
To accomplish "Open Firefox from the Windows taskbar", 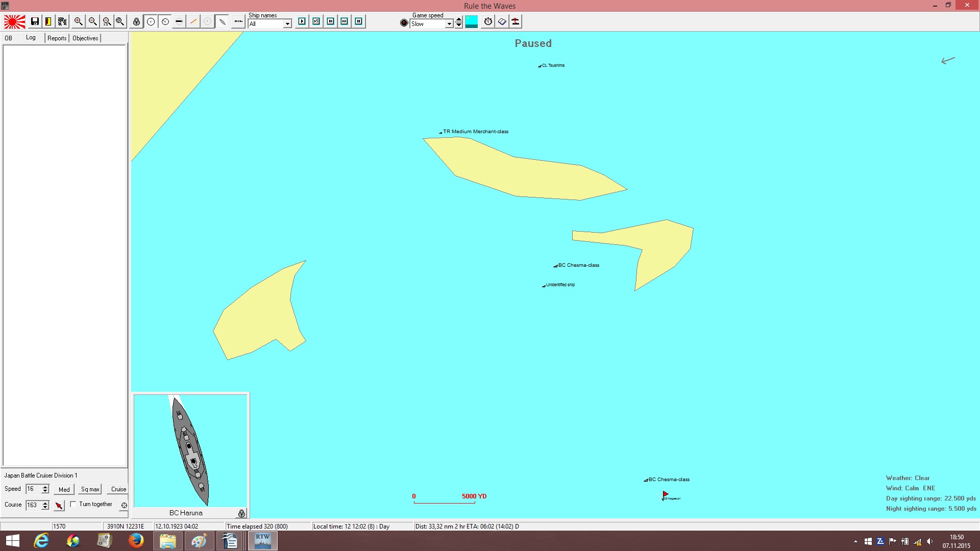I will [x=136, y=541].
